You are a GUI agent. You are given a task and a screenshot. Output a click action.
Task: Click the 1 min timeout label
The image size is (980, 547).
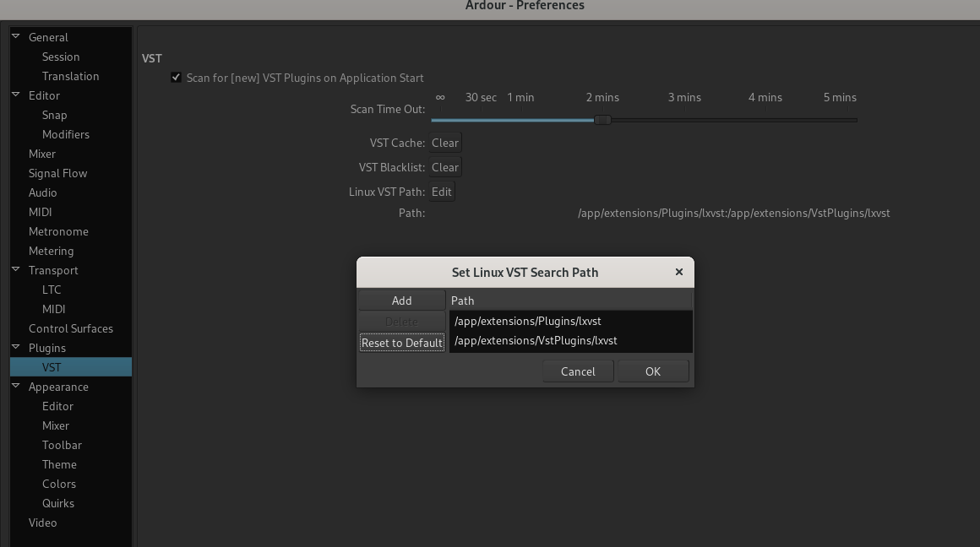520,97
